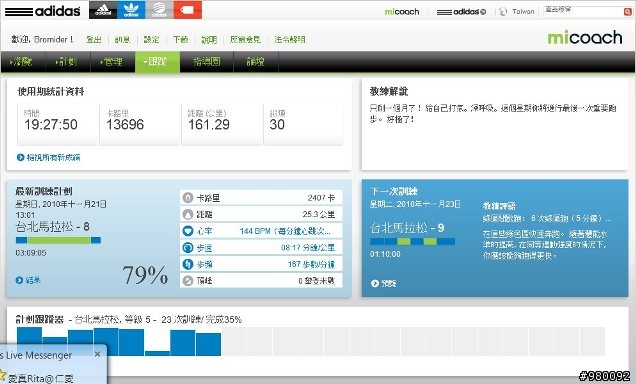The width and height of the screenshot is (636, 384).
Task: Open the 反饋意見 feedback link
Action: tap(245, 39)
